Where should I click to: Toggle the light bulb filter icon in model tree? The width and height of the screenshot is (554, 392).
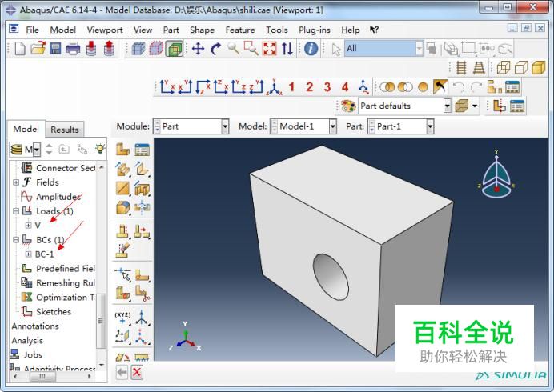(x=100, y=149)
